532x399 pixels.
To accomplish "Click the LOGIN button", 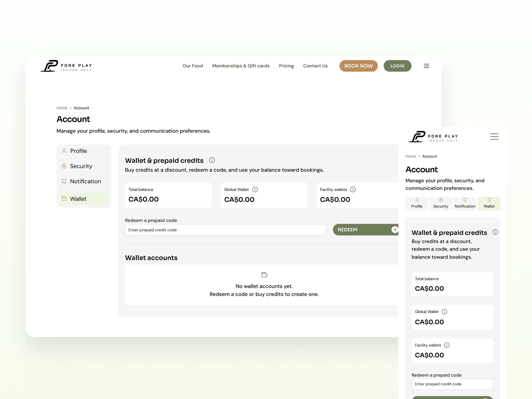I will click(x=397, y=66).
